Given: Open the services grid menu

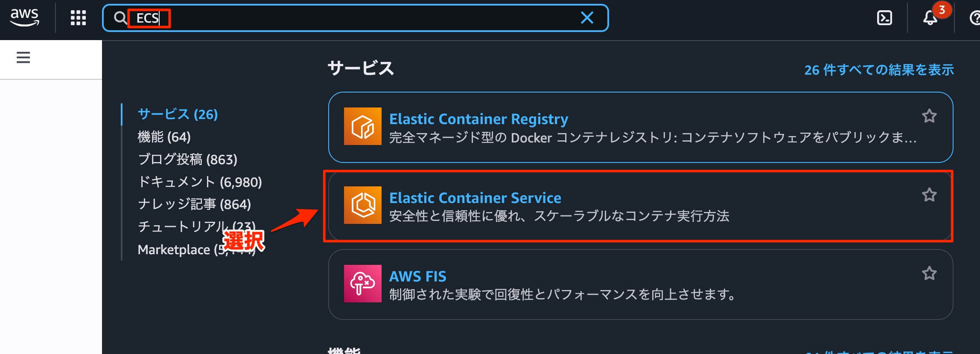Looking at the screenshot, I should [78, 18].
